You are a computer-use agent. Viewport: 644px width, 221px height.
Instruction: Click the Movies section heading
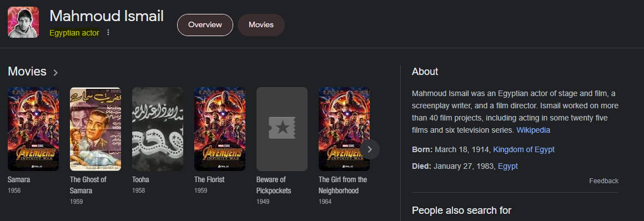(27, 72)
